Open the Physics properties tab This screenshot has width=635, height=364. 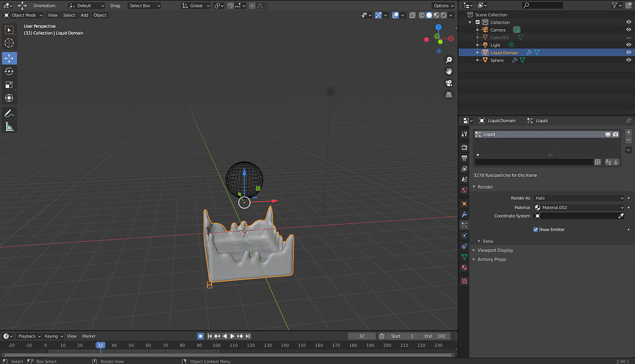coord(464,236)
